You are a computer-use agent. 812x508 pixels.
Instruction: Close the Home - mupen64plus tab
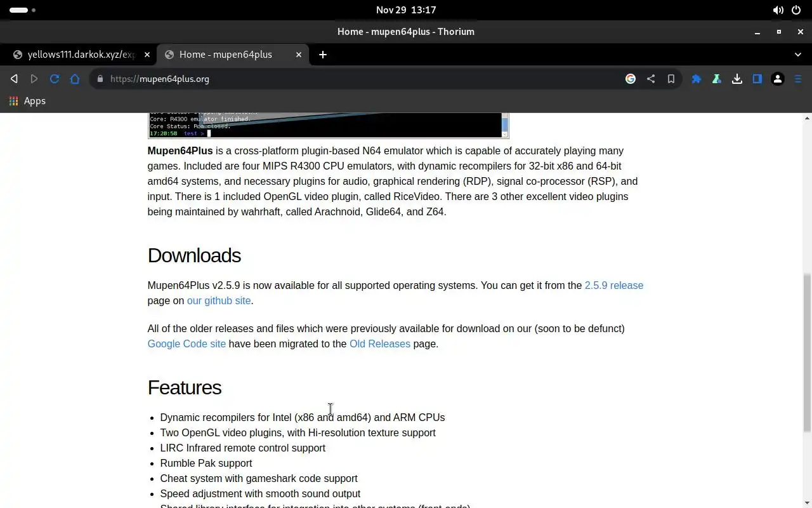pos(299,55)
